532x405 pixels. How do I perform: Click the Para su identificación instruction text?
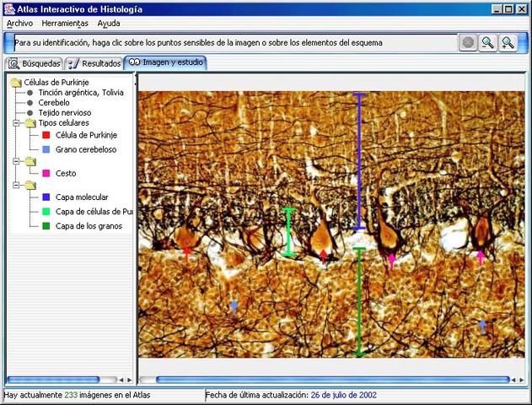coord(198,43)
